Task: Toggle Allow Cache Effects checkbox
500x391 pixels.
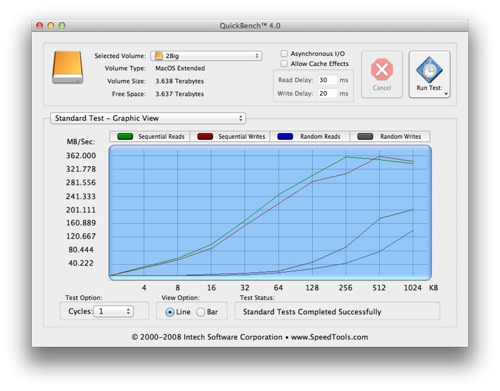Action: tap(284, 63)
